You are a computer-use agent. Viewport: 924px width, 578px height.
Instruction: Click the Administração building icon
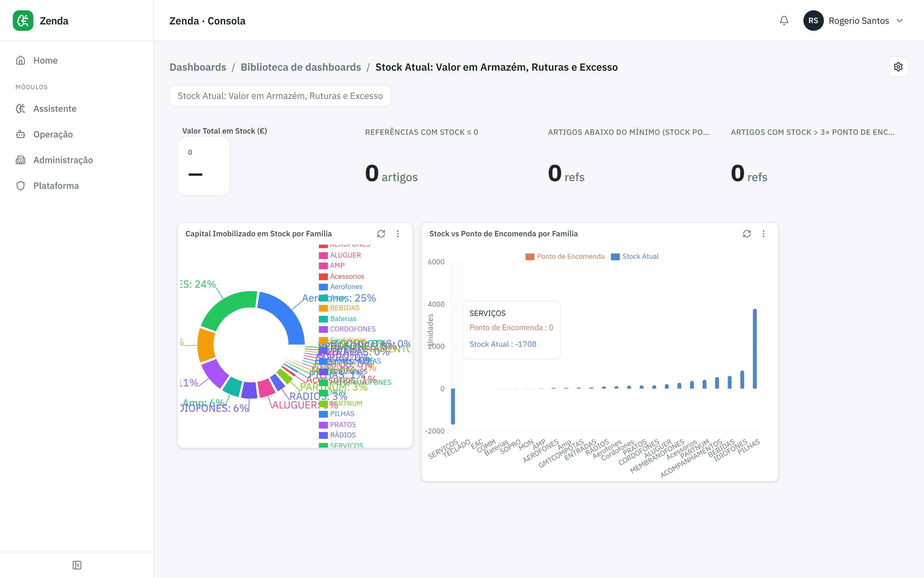click(x=21, y=160)
